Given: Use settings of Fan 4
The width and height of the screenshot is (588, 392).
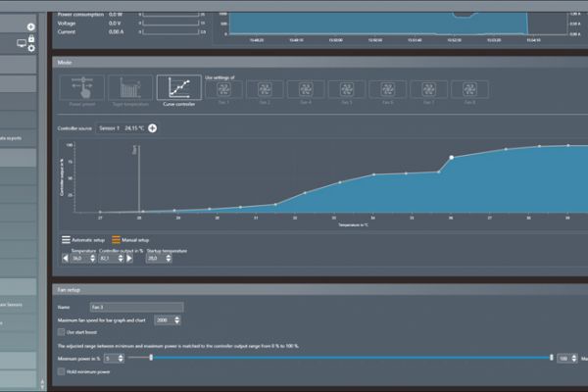Looking at the screenshot, I should tap(306, 93).
